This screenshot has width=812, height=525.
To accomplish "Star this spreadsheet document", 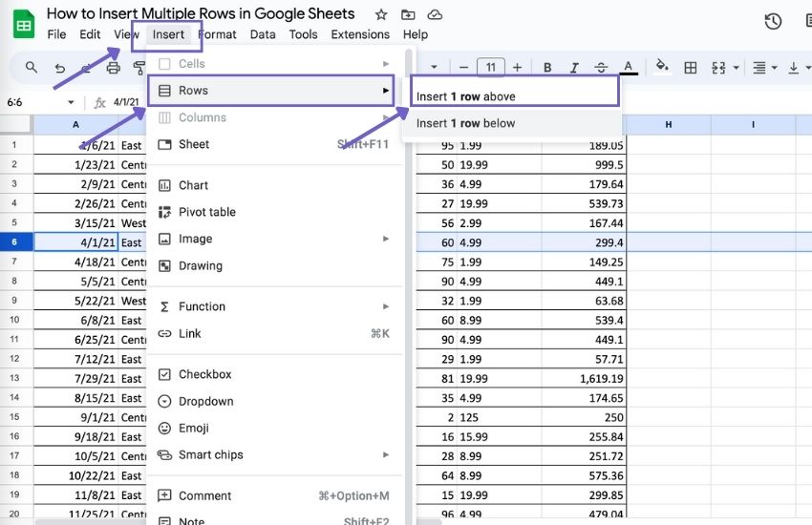I will [x=381, y=14].
